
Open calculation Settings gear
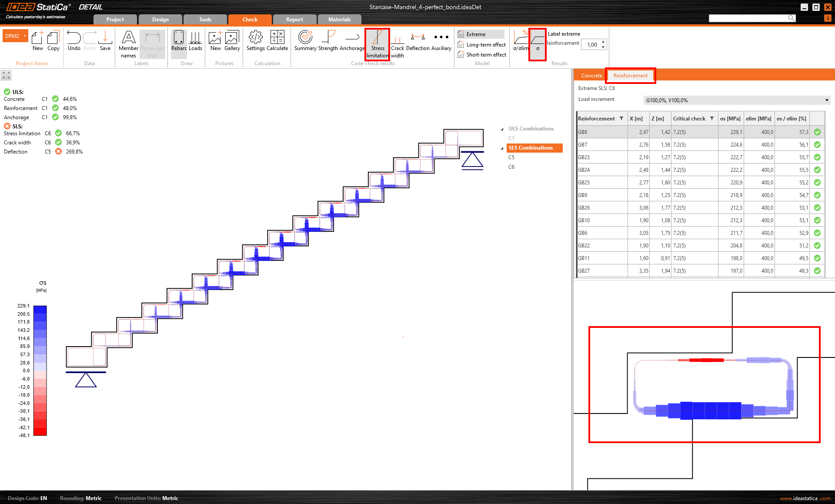click(255, 41)
